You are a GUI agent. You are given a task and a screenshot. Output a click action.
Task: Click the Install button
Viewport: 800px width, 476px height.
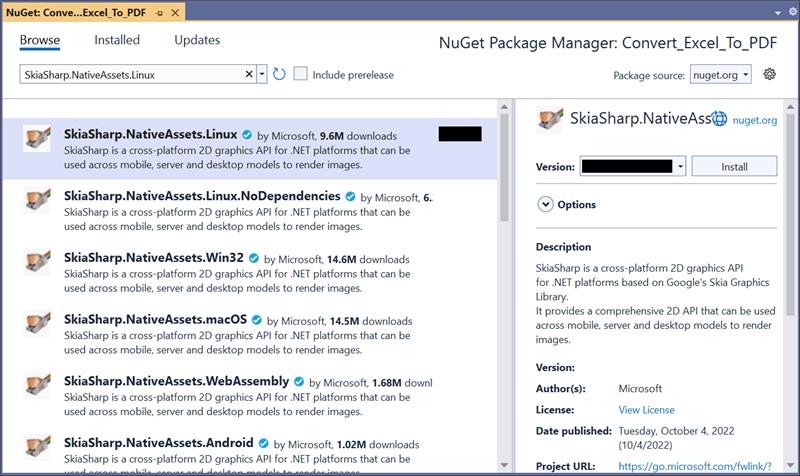[734, 167]
